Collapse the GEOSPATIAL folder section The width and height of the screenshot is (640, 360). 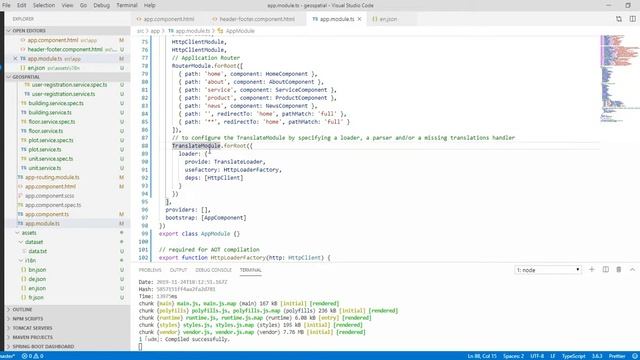[68, 77]
